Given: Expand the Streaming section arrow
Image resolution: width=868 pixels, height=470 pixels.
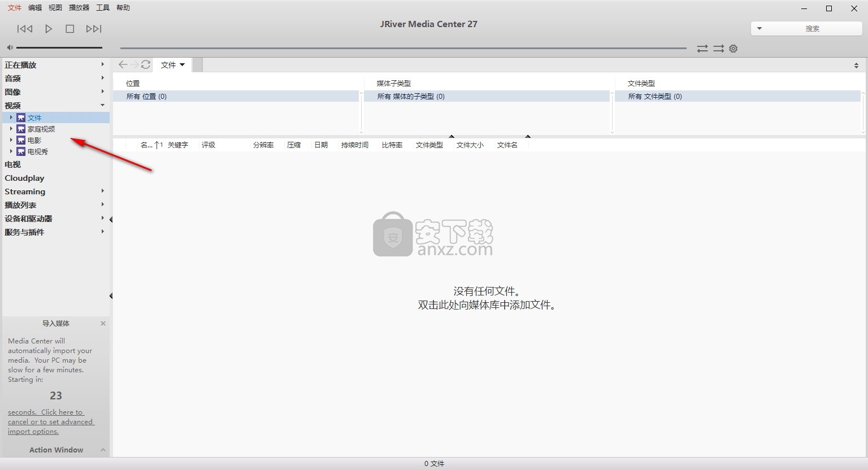Looking at the screenshot, I should pos(102,191).
